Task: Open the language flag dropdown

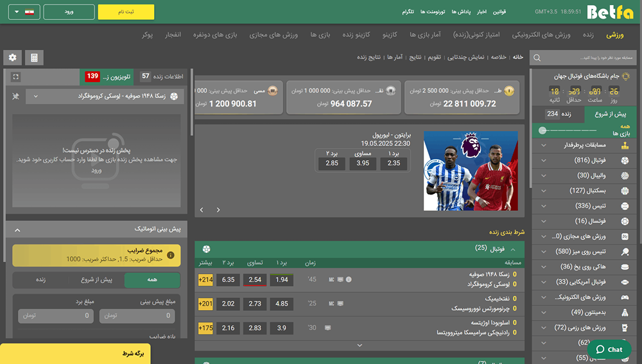Action: click(x=24, y=12)
